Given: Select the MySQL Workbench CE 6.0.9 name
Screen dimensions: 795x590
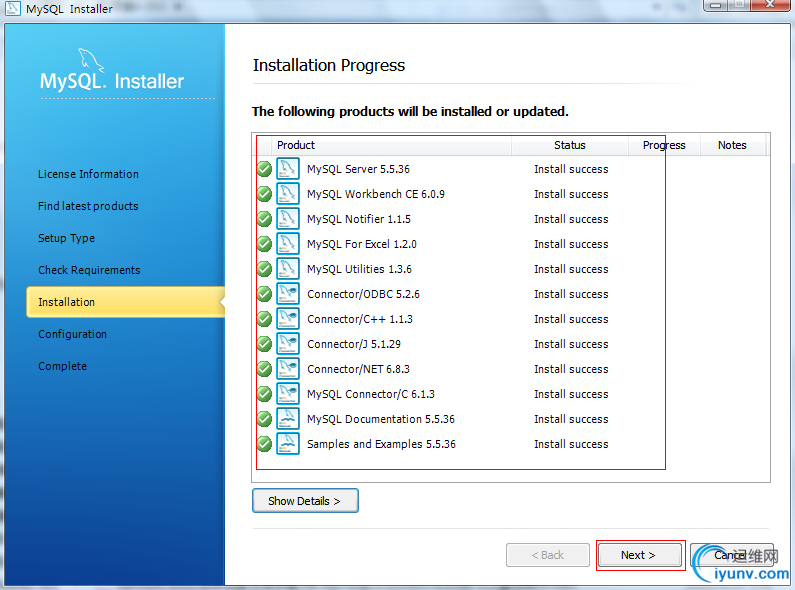Looking at the screenshot, I should tap(376, 194).
